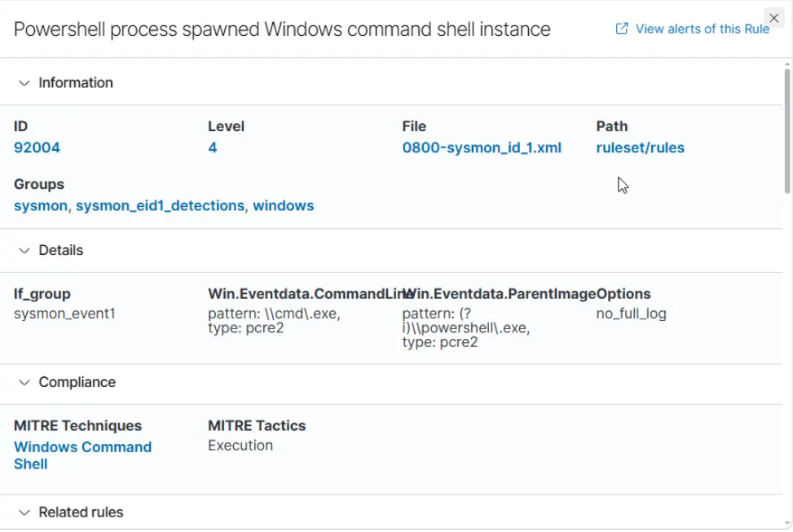Click the ParentImage powershell pattern text

pyautogui.click(x=466, y=328)
